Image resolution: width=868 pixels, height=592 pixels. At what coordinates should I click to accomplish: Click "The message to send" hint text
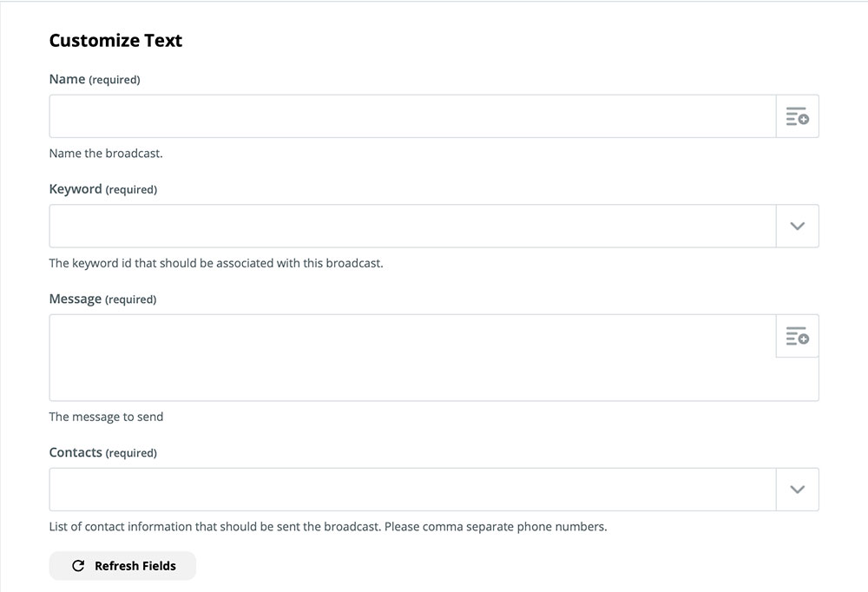click(x=106, y=417)
